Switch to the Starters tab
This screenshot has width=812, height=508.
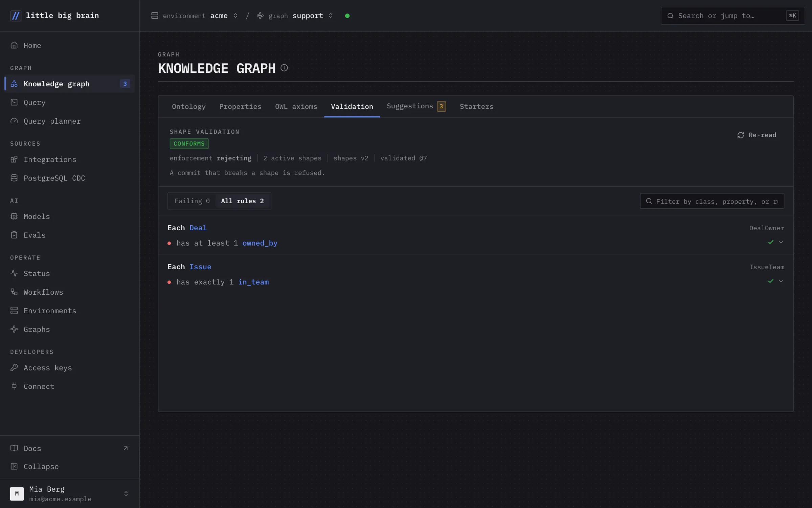tap(476, 106)
